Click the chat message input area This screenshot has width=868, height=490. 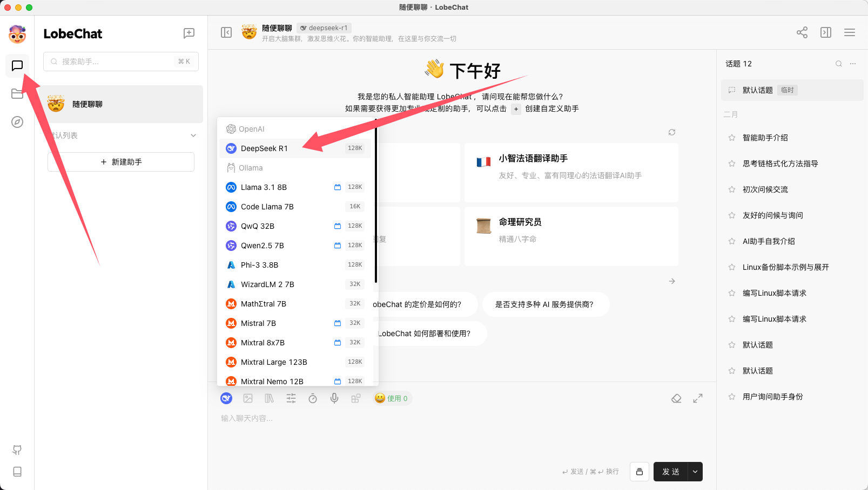click(x=462, y=432)
